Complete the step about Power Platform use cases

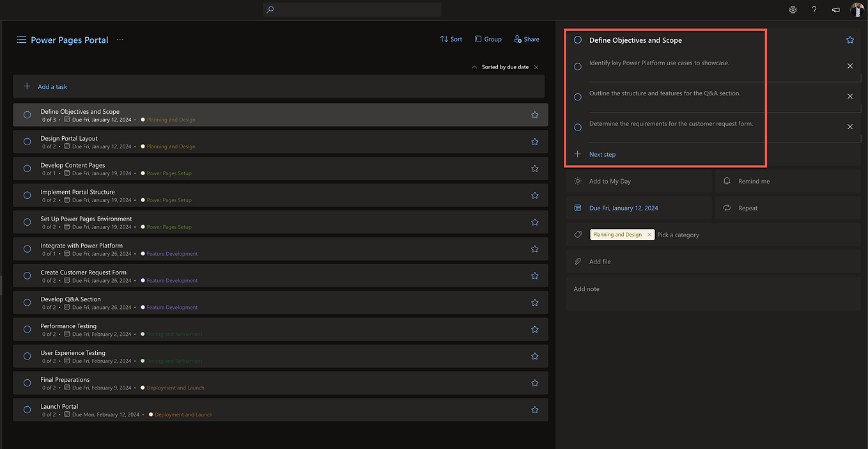pos(577,66)
